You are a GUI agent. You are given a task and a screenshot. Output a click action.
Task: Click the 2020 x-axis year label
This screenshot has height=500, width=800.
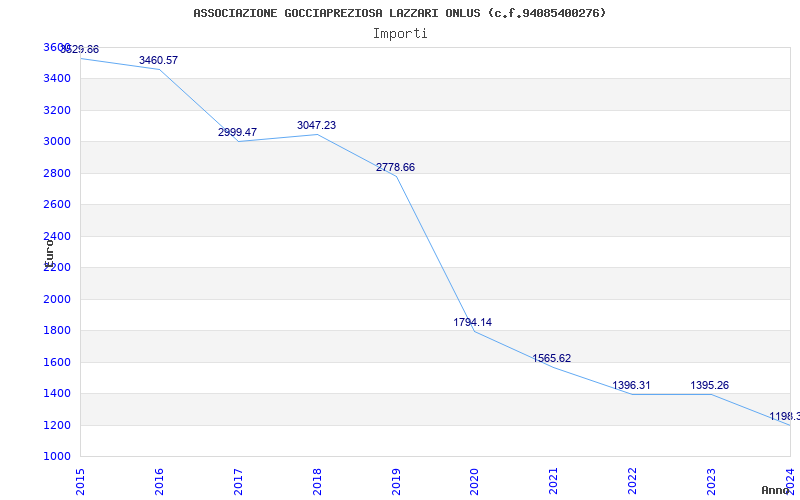pos(474,482)
